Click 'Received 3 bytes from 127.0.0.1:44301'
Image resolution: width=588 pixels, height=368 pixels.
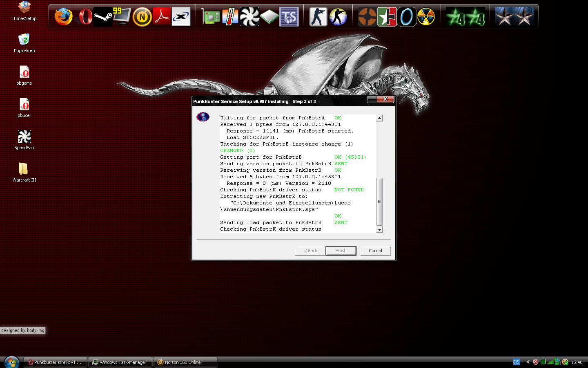281,124
